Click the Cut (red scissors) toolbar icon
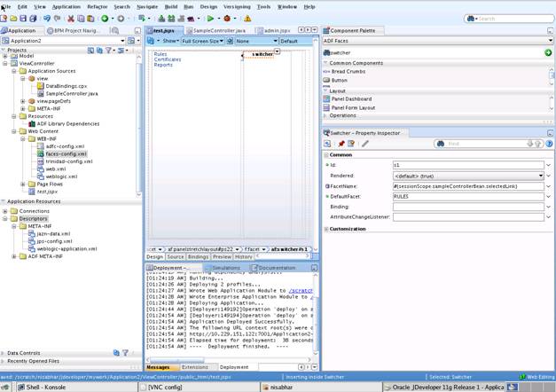This screenshot has width=556, height=392. coord(71,19)
